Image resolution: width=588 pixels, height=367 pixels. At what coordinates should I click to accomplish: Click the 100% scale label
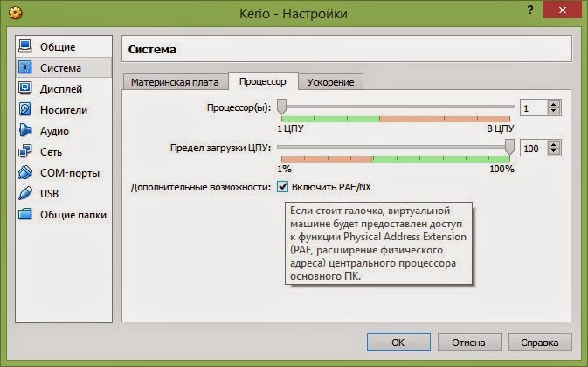pos(502,169)
